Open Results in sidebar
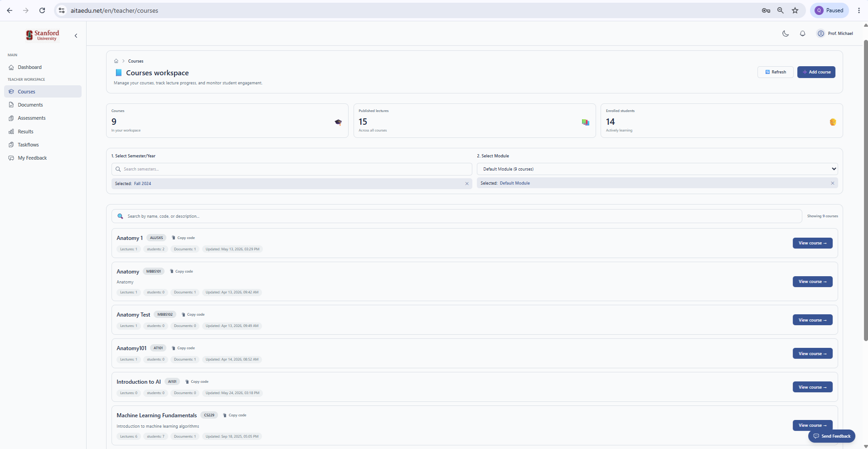The width and height of the screenshot is (868, 449). (x=43, y=132)
